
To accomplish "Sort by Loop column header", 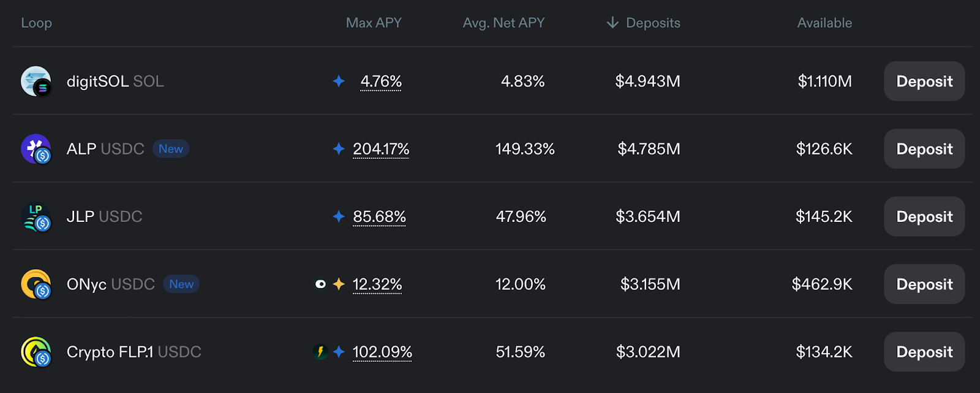I will coord(36,23).
